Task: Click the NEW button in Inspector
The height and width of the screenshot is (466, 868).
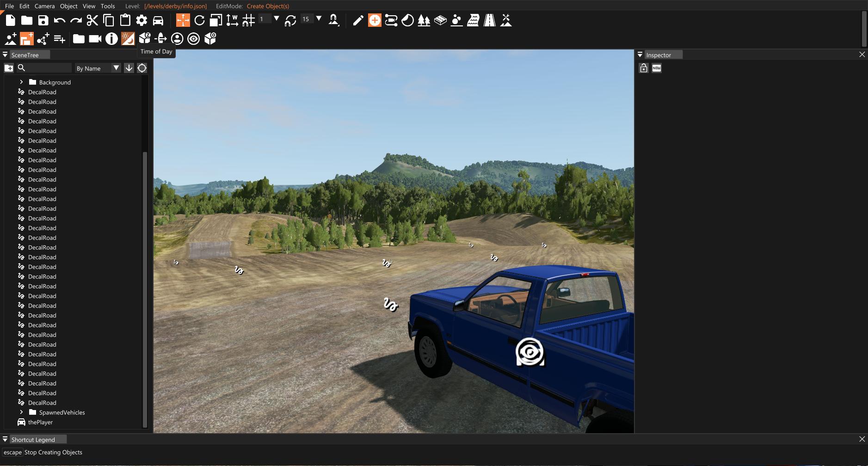Action: pos(657,68)
